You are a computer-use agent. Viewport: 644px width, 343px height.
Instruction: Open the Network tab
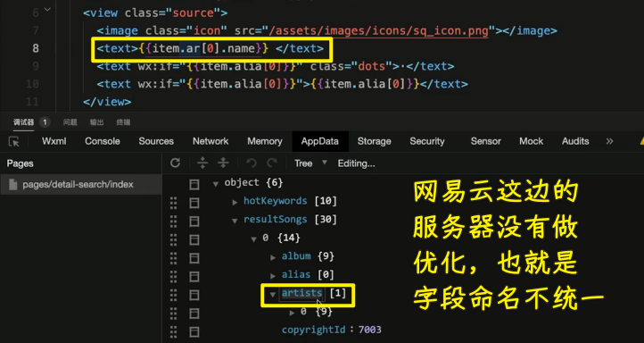tap(211, 141)
